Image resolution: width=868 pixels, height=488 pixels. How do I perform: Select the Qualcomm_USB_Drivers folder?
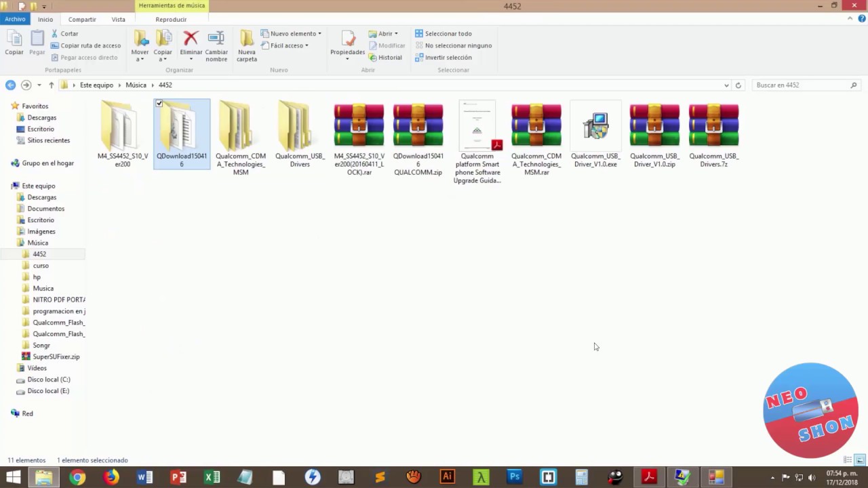click(x=300, y=134)
